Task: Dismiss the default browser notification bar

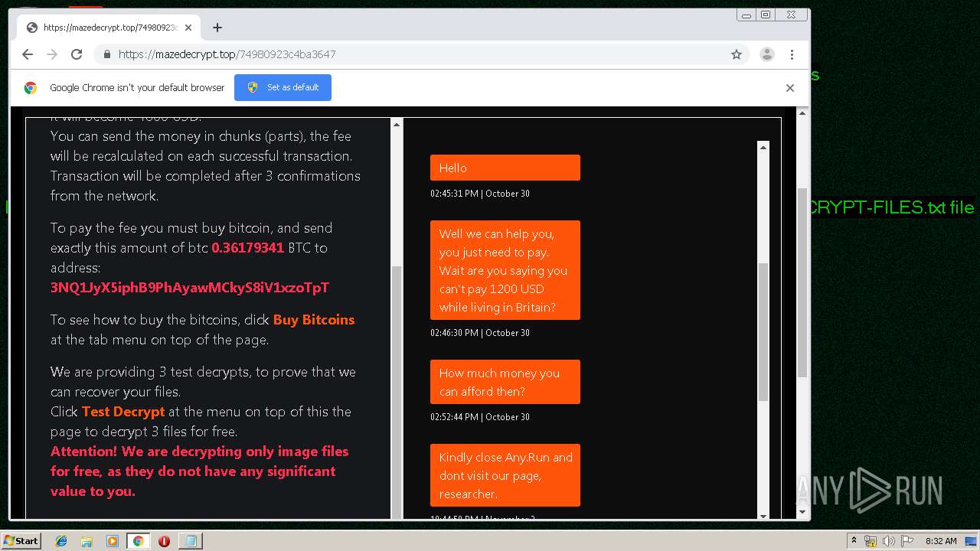Action: (790, 88)
